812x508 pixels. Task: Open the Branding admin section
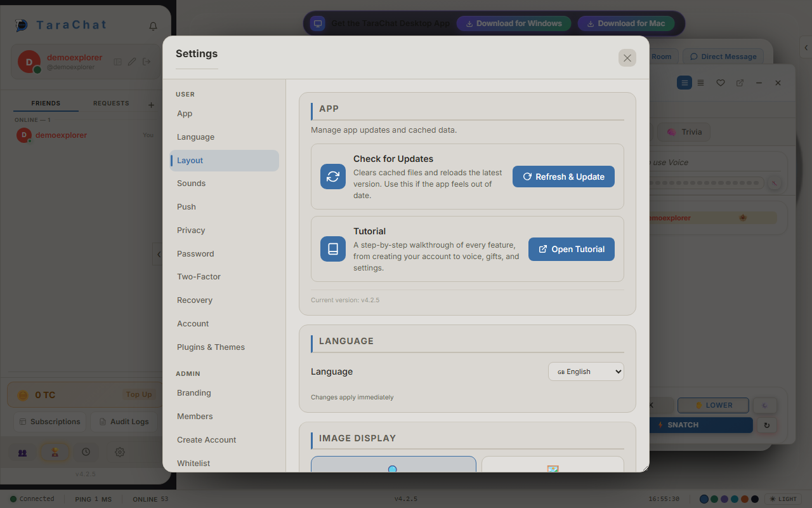click(225, 393)
